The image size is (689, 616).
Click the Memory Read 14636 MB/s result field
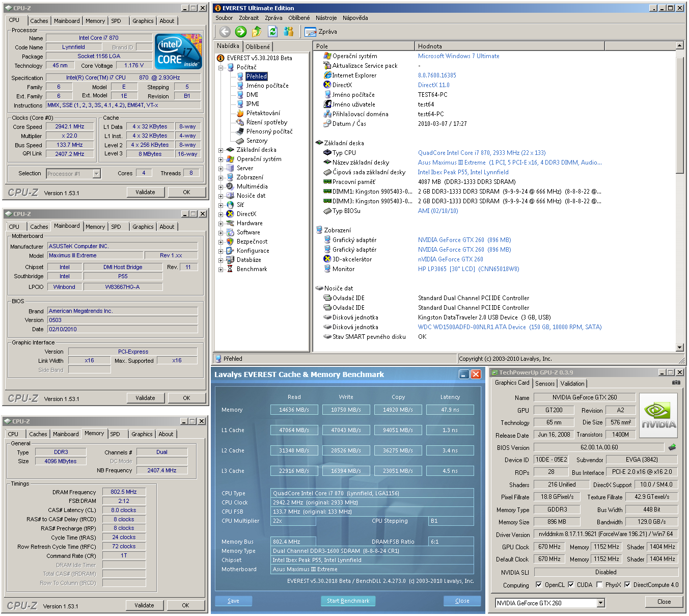294,410
